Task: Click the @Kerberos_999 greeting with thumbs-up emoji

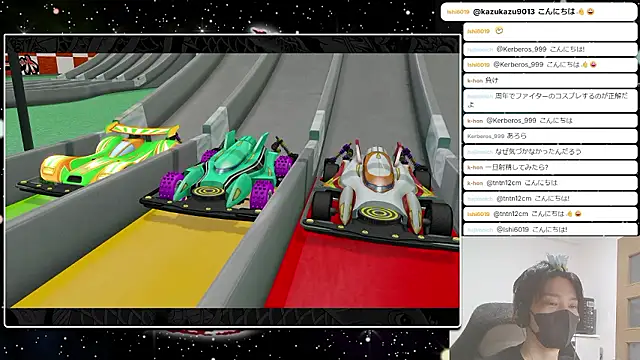Action: click(x=550, y=65)
